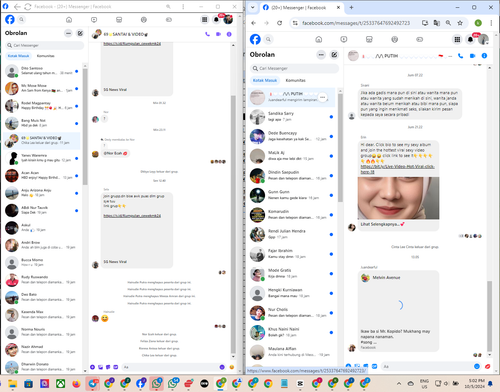The height and width of the screenshot is (392, 500).
Task: Bookmark this page with Chrome star icon
Action: (x=460, y=23)
